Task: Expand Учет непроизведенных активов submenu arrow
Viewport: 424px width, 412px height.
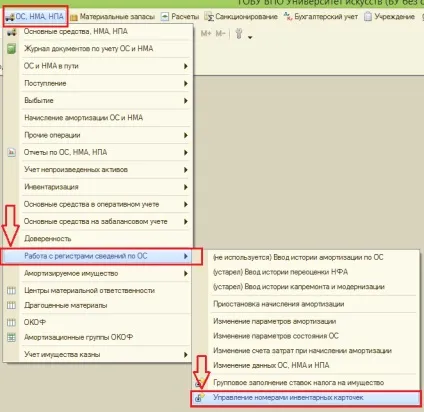Action: tap(186, 170)
